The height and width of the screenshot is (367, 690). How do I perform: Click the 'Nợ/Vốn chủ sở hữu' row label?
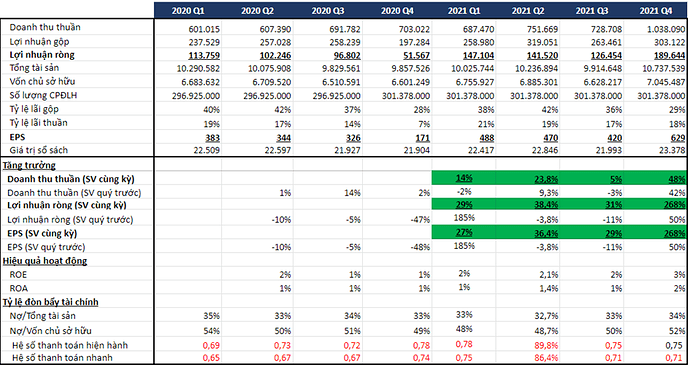coord(50,330)
